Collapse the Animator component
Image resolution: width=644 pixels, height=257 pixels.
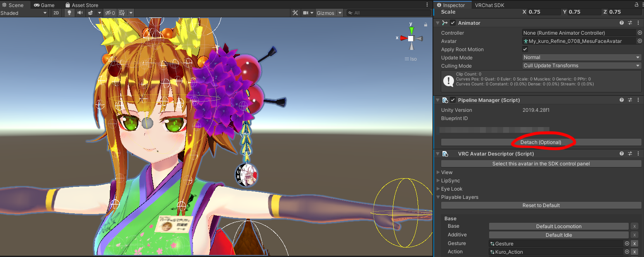click(x=438, y=23)
